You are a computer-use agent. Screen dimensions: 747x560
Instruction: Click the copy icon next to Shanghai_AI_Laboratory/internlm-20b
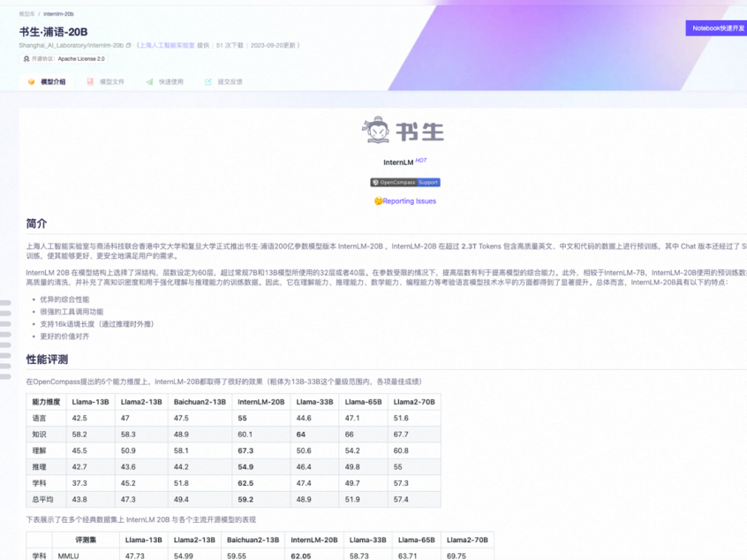coord(128,46)
